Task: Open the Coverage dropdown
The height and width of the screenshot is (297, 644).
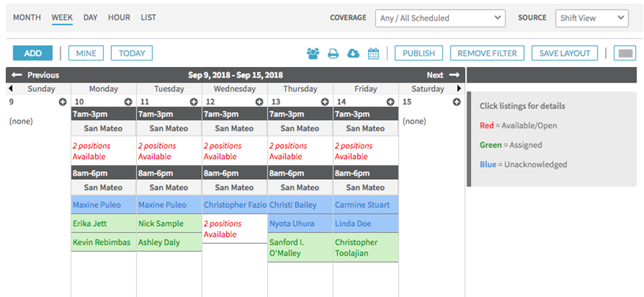Action: point(440,18)
